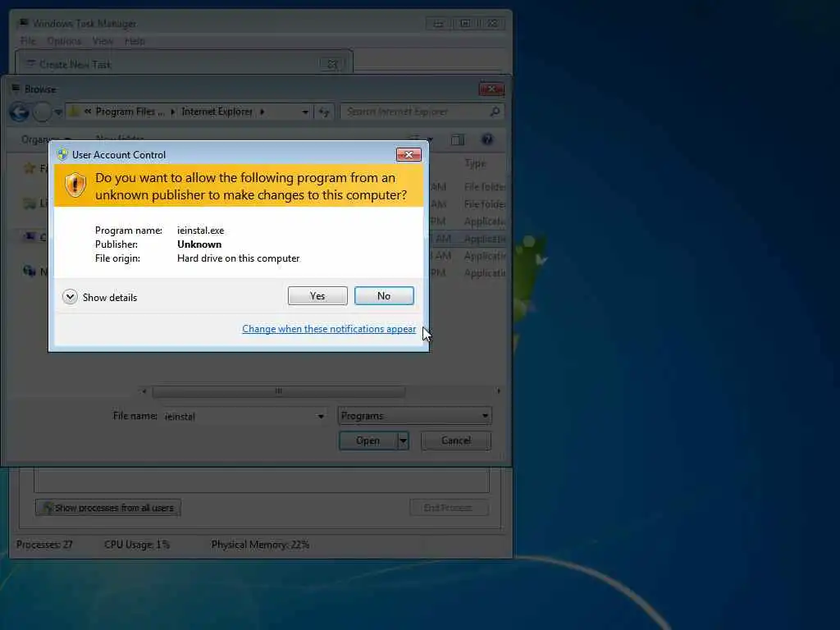
Task: Open File menu in Task Manager
Action: click(28, 41)
